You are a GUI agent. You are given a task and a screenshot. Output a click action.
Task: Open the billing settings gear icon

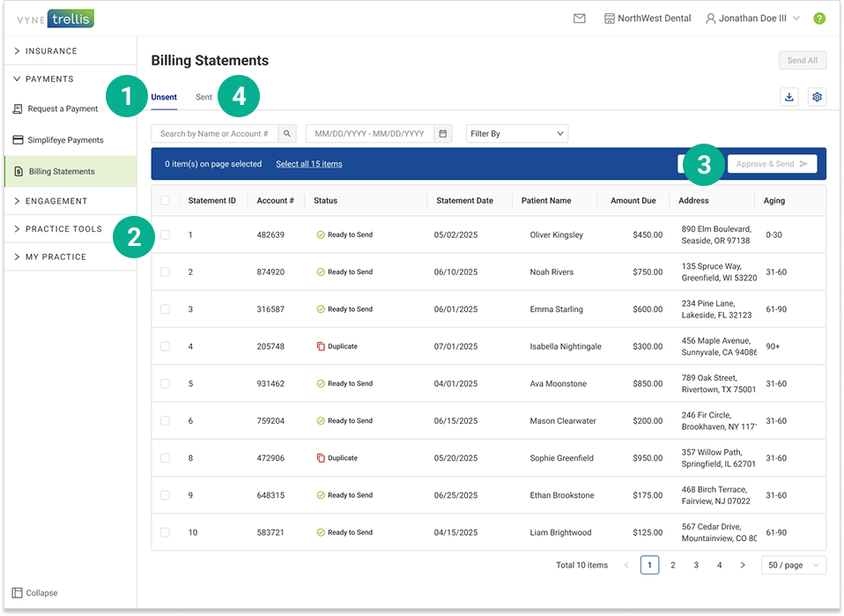point(817,97)
